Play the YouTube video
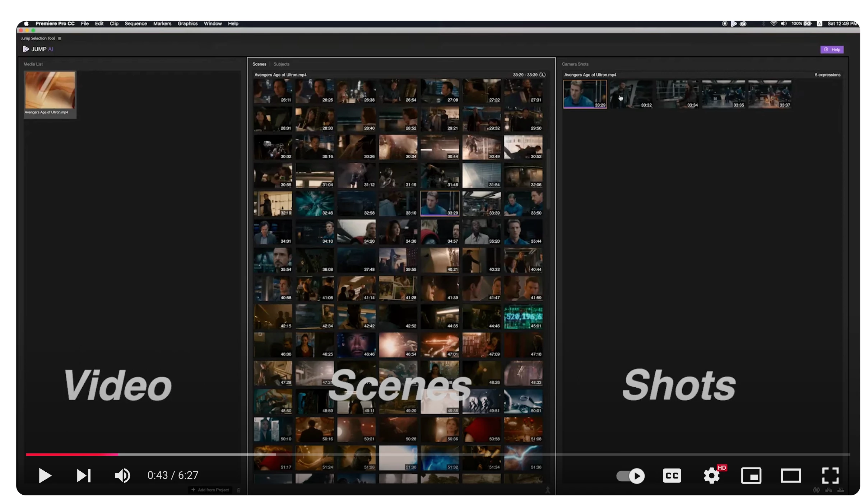The image size is (864, 504). click(x=45, y=475)
